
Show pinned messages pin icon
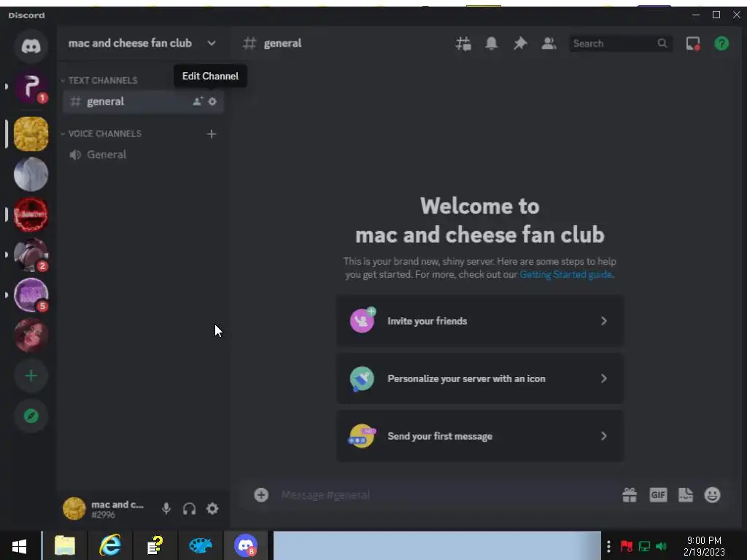pyautogui.click(x=519, y=43)
